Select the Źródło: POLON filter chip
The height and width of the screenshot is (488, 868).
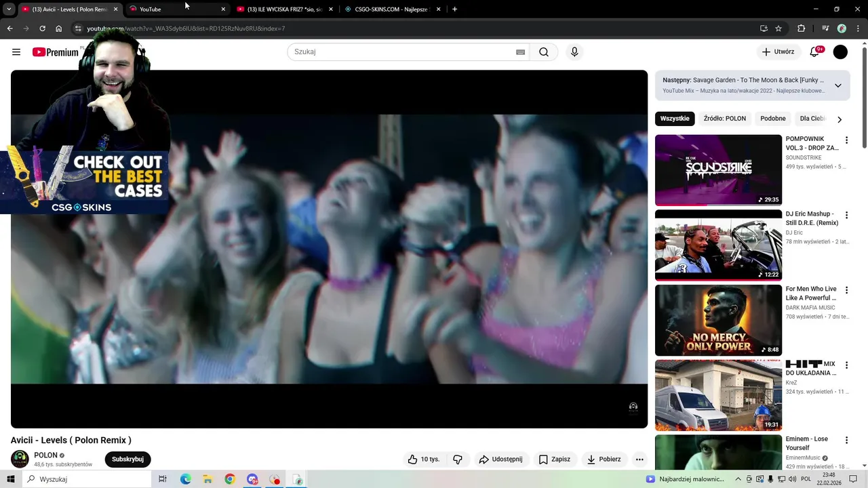[725, 119]
